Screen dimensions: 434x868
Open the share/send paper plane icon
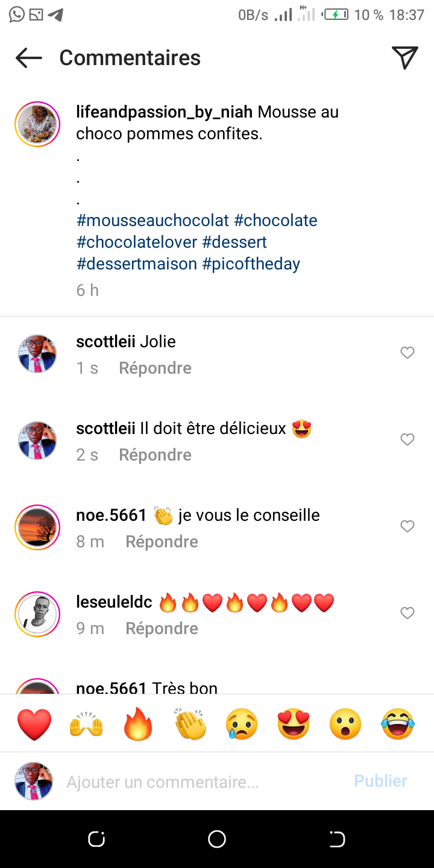click(x=405, y=58)
